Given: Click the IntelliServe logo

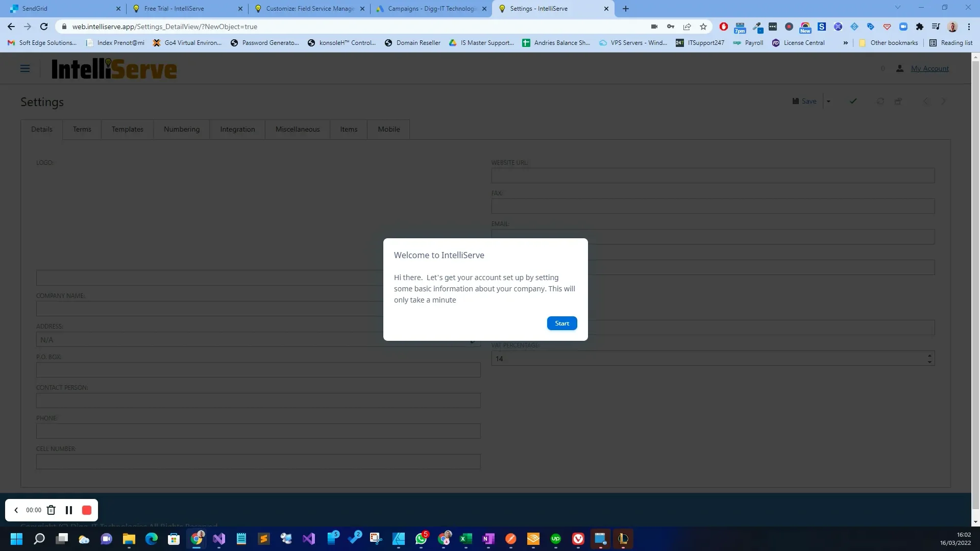Looking at the screenshot, I should (114, 68).
